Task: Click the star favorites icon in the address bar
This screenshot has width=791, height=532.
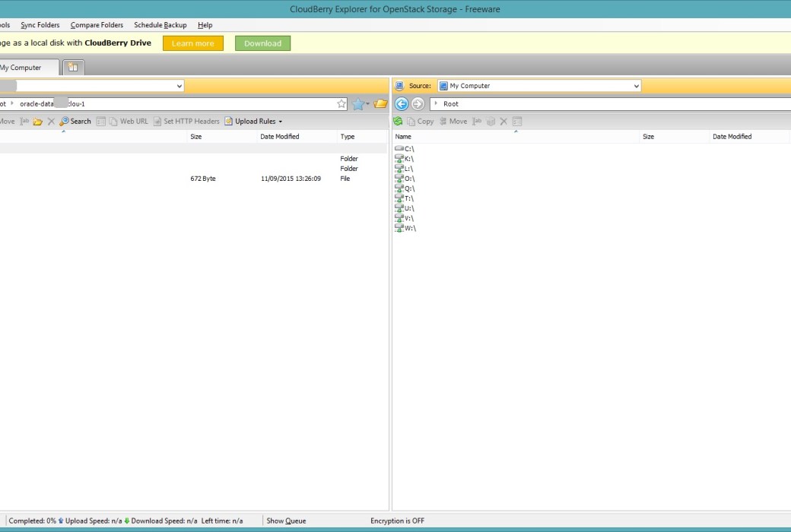Action: click(341, 103)
